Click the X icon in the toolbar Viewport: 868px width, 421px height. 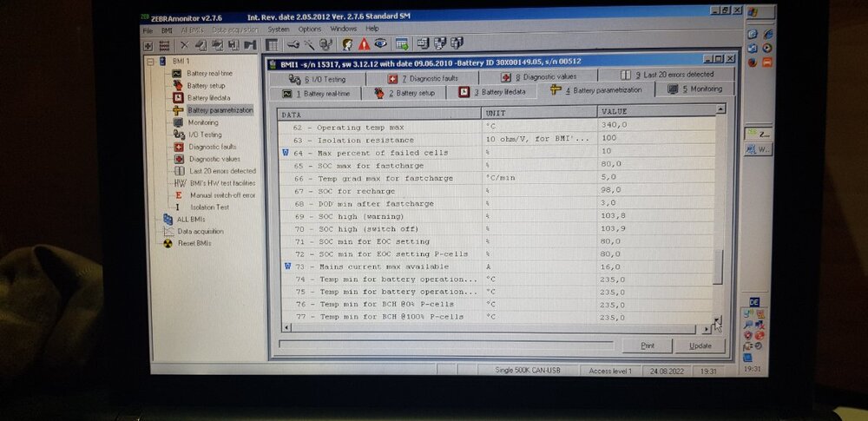(x=184, y=46)
